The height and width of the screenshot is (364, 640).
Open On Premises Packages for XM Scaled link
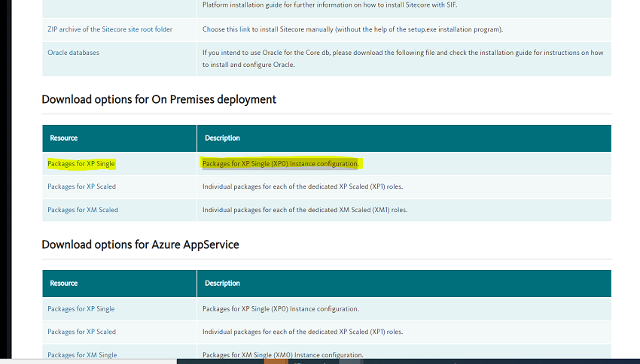coord(82,210)
